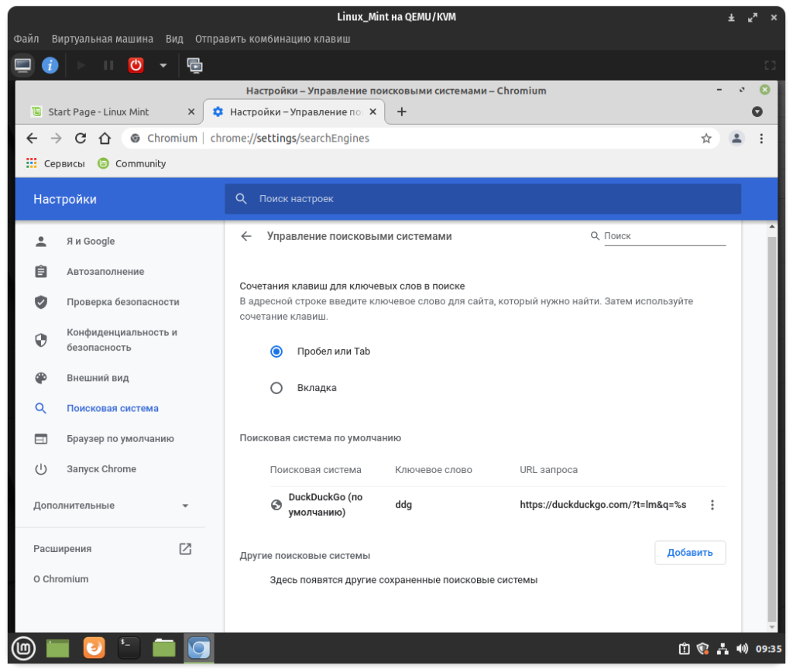Screen dimensions: 793x672
Task: Open Chromium's three-dot main menu
Action: 761,139
